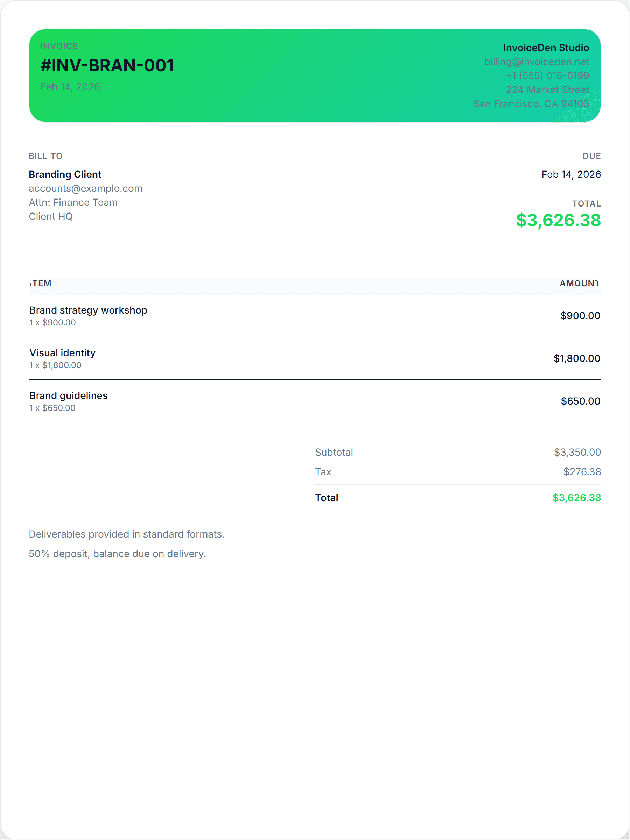630x840 pixels.
Task: Click the Tax amount $276.38
Action: 582,472
